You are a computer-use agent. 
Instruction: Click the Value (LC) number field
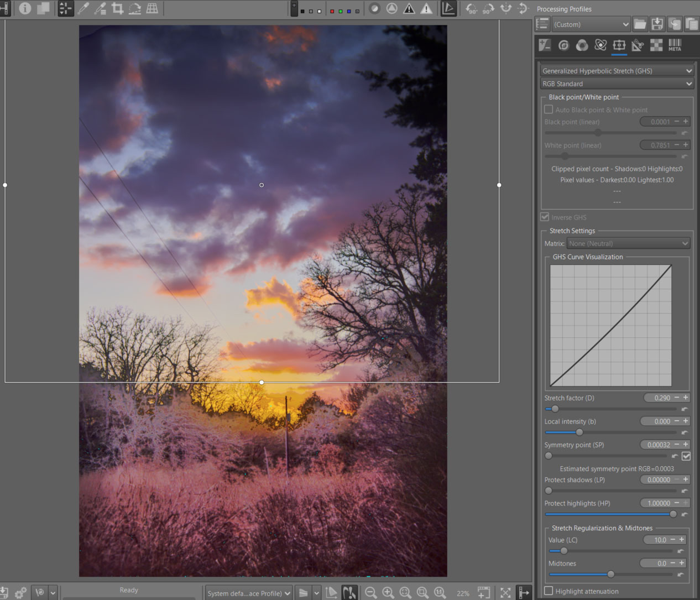pyautogui.click(x=659, y=540)
